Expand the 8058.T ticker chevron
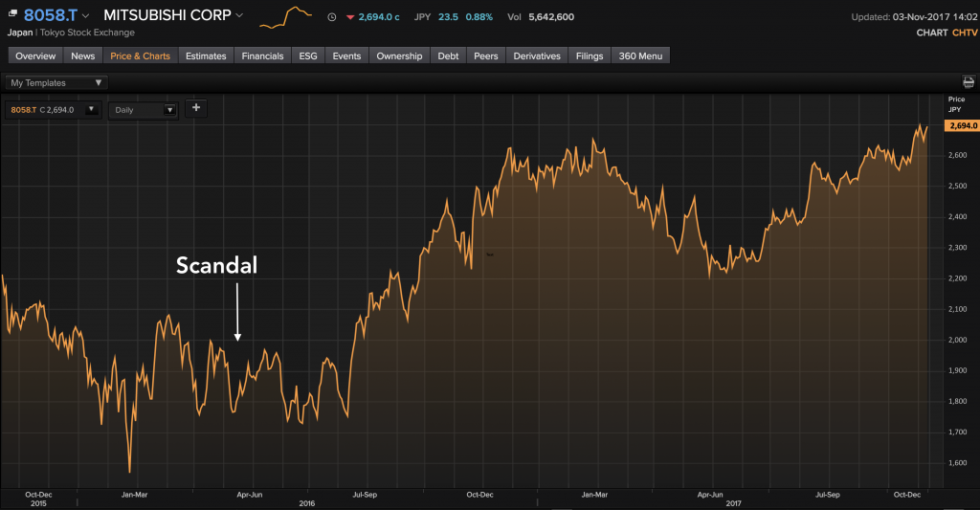The image size is (980, 510). tap(85, 15)
